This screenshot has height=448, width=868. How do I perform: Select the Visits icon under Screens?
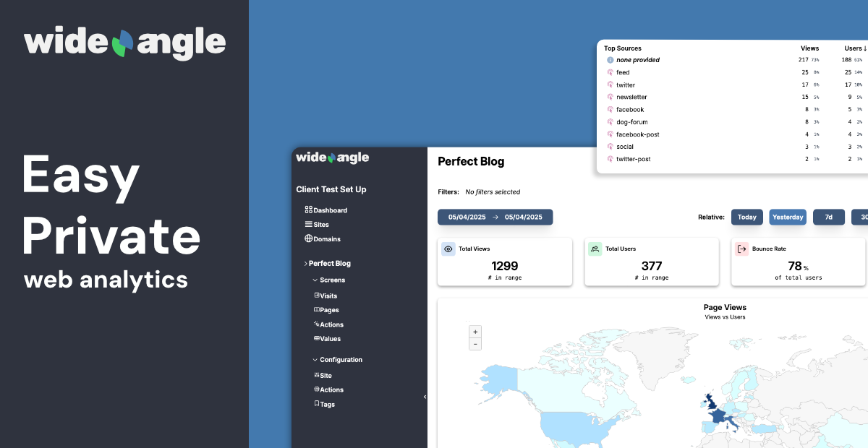click(x=316, y=295)
